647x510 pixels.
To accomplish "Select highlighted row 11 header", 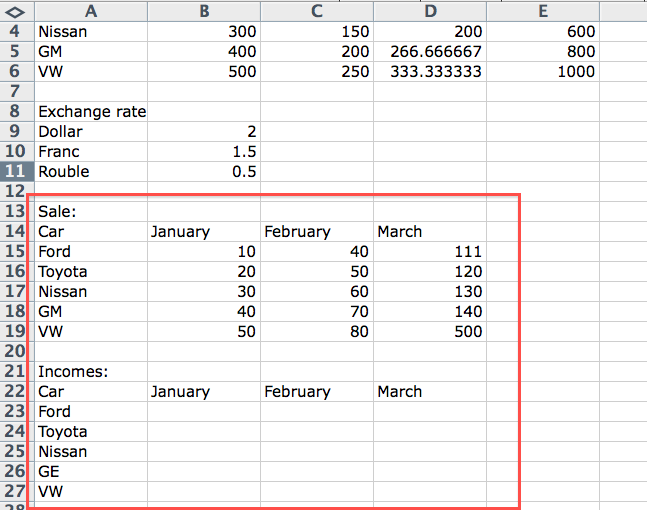I will tap(17, 171).
